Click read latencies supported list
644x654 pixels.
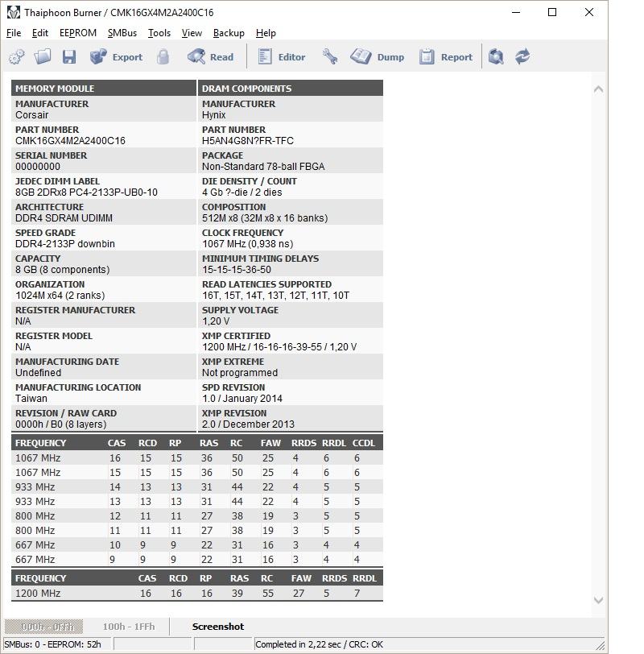[275, 296]
